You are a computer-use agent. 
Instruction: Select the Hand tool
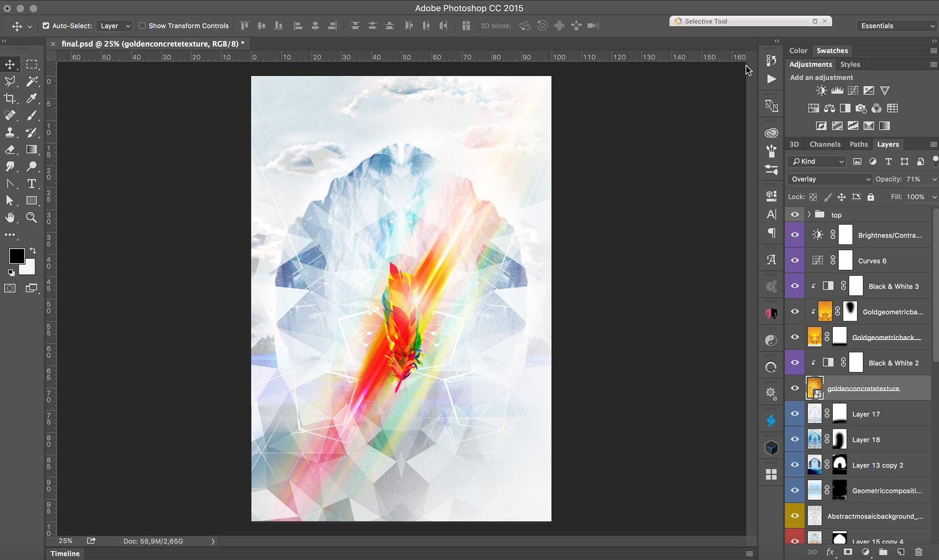[x=10, y=217]
